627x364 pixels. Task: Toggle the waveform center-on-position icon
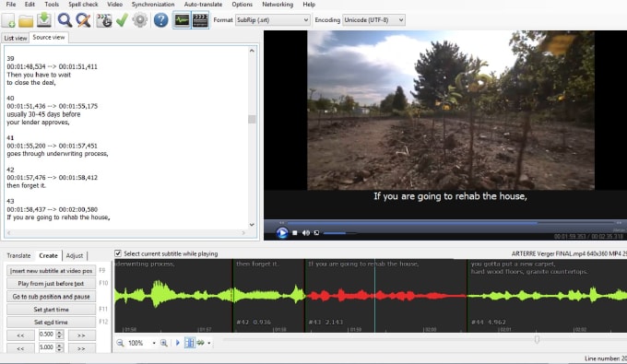190,343
